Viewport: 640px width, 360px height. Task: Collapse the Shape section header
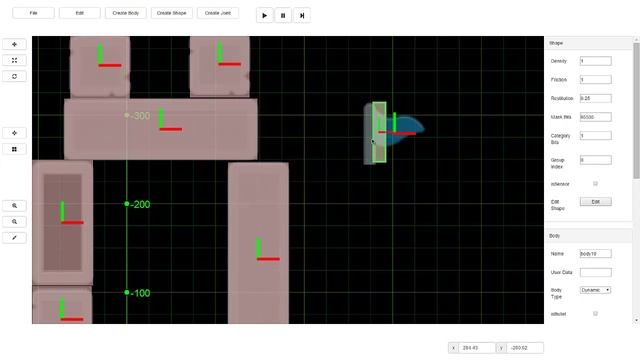click(589, 43)
